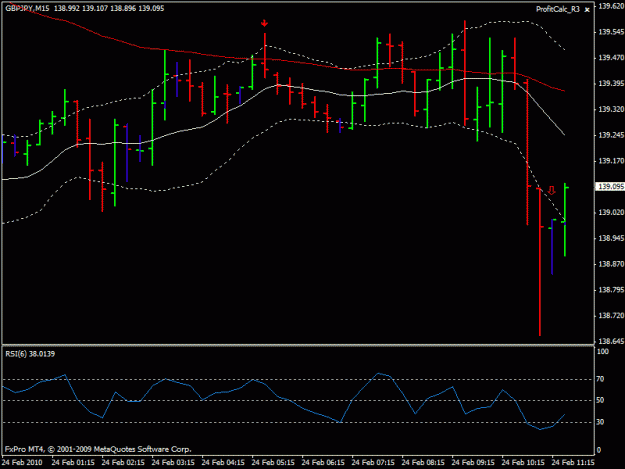The height and width of the screenshot is (469, 625).
Task: Click price scale value 139.620
Action: (611, 6)
